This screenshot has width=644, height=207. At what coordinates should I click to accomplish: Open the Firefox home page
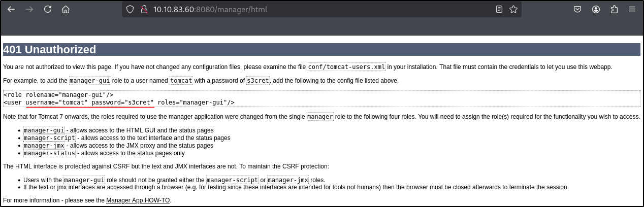pos(66,9)
